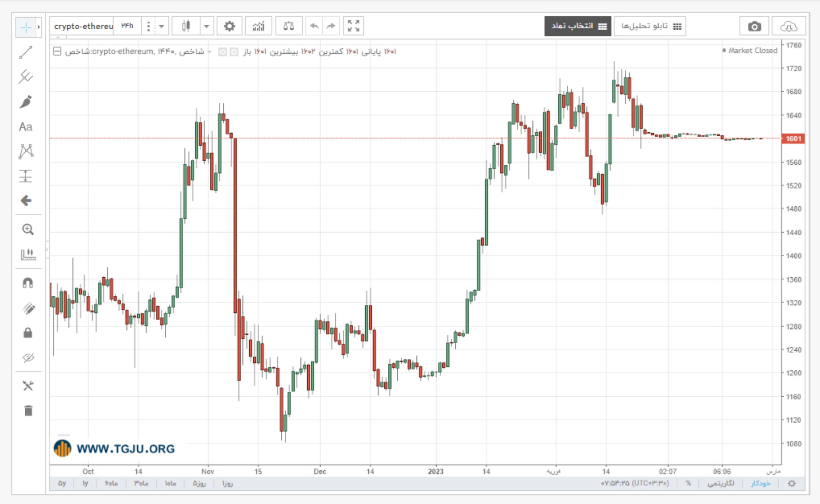The height and width of the screenshot is (504, 820).
Task: Expand the cursor tool options arrow
Action: pos(39,27)
